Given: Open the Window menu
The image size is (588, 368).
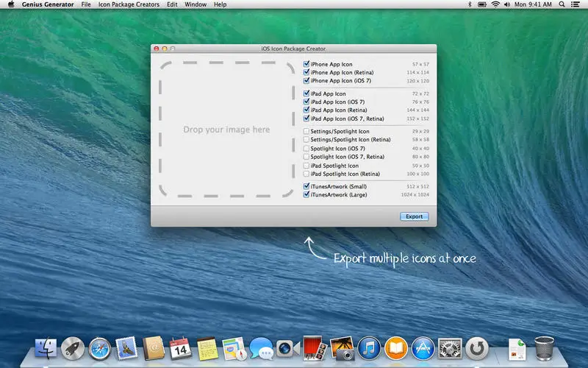Looking at the screenshot, I should tap(196, 4).
